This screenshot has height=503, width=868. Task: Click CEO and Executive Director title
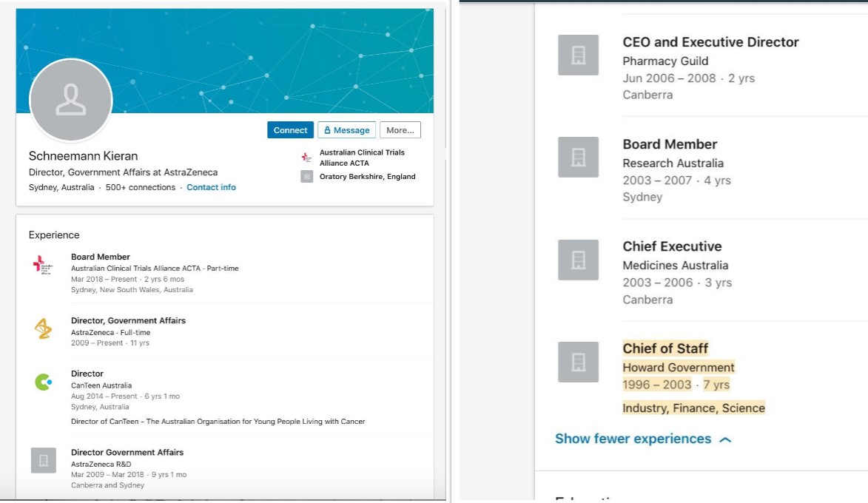(x=710, y=42)
